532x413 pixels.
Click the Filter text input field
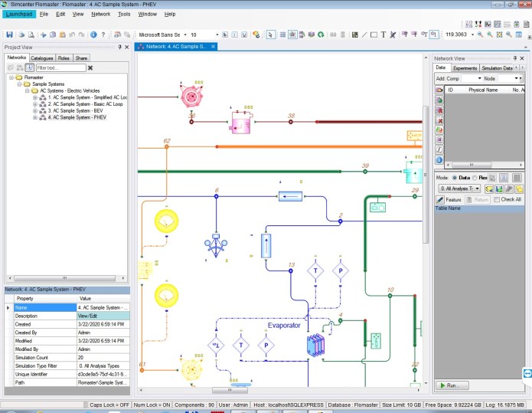(x=60, y=67)
